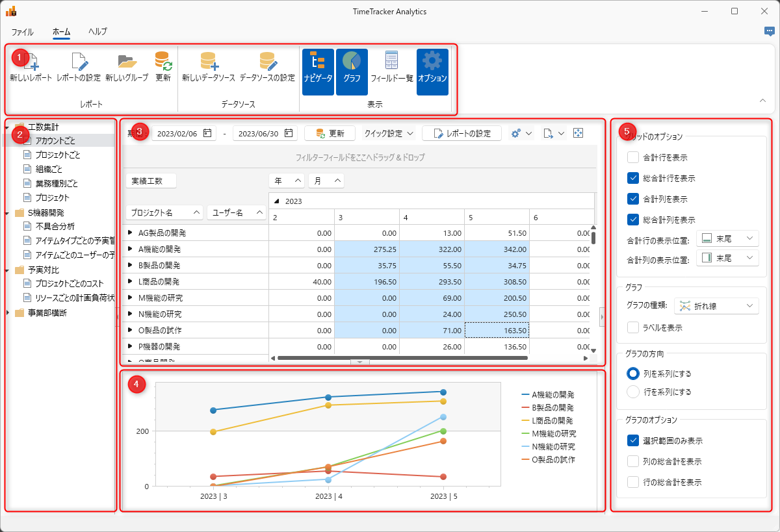Select プロジェクトごと report in tree
This screenshot has width=780, height=532.
pyautogui.click(x=58, y=155)
